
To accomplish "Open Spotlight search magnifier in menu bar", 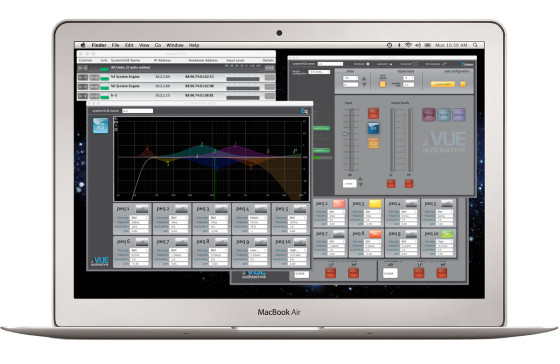I will [x=475, y=45].
